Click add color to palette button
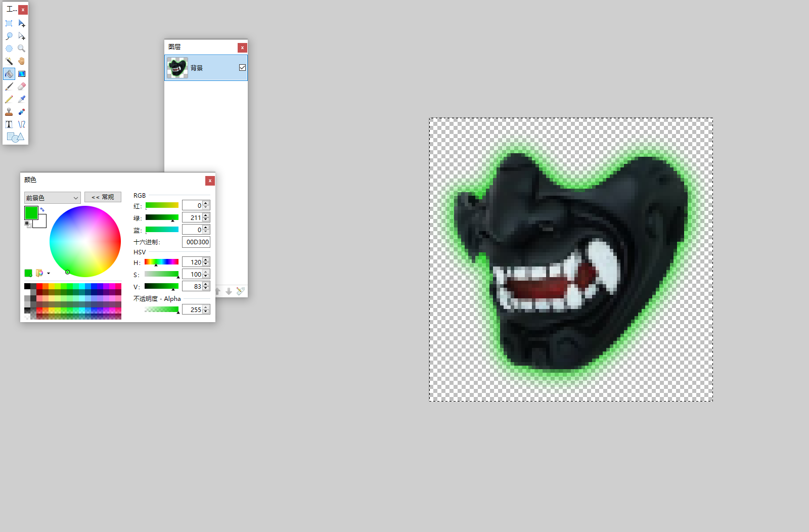The height and width of the screenshot is (532, 809). coord(28,273)
